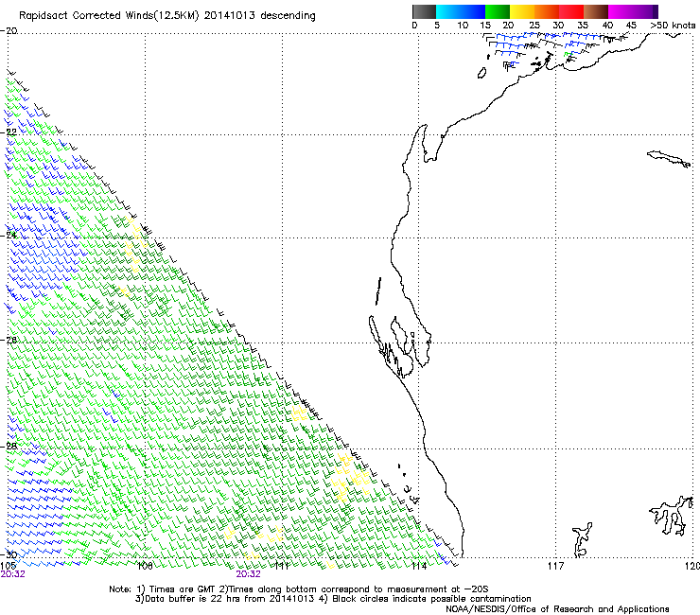This screenshot has width=700, height=615.
Task: Click the 'NOAA/NESDIS/Office of Research and Applications' credit
Action: pos(557,609)
